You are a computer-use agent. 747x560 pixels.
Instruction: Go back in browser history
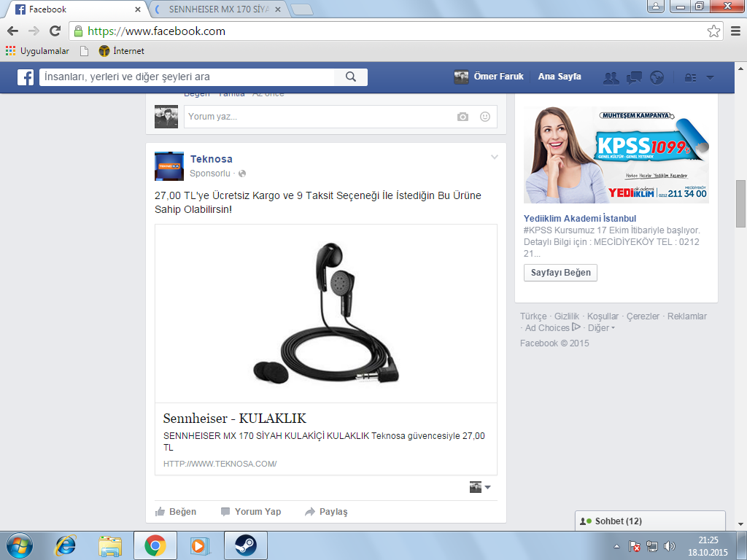13,31
